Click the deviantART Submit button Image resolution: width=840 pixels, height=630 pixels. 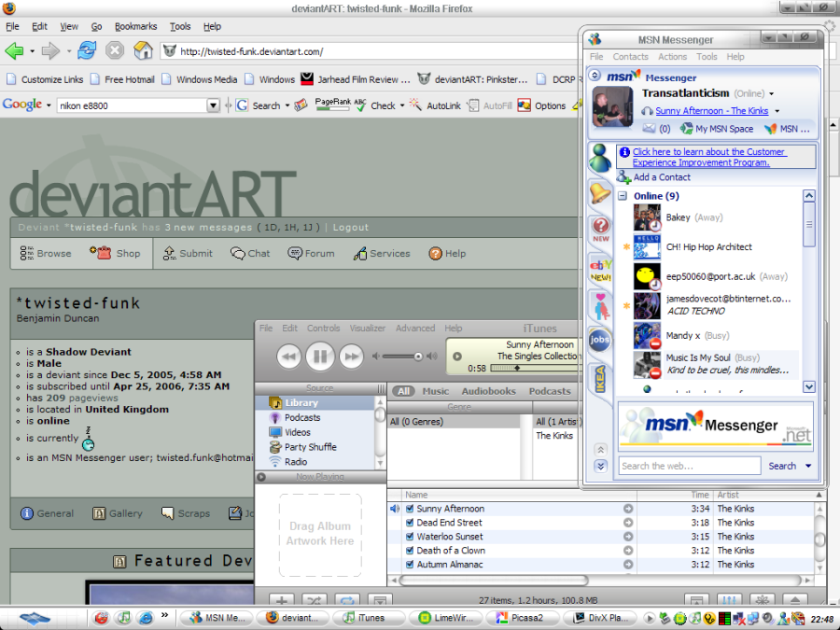pyautogui.click(x=188, y=253)
